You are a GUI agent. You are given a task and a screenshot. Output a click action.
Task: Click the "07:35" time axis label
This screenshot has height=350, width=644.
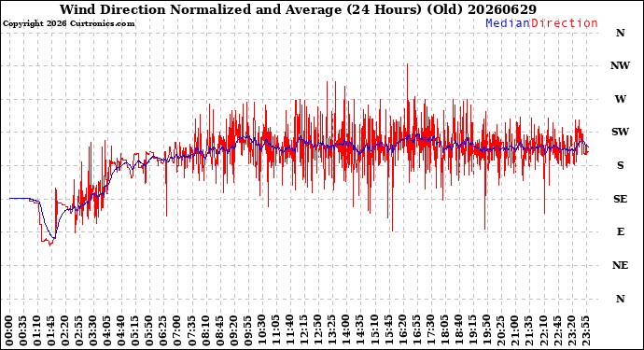(191, 330)
